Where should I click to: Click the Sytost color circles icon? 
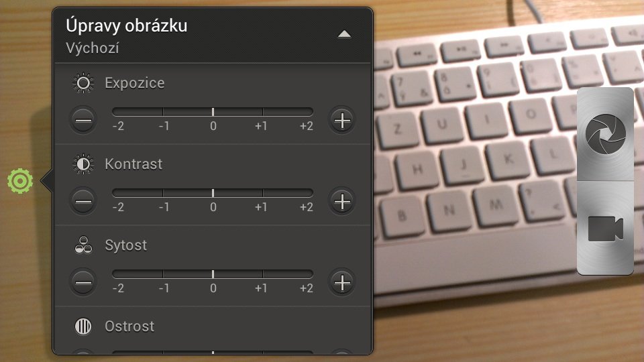[83, 245]
